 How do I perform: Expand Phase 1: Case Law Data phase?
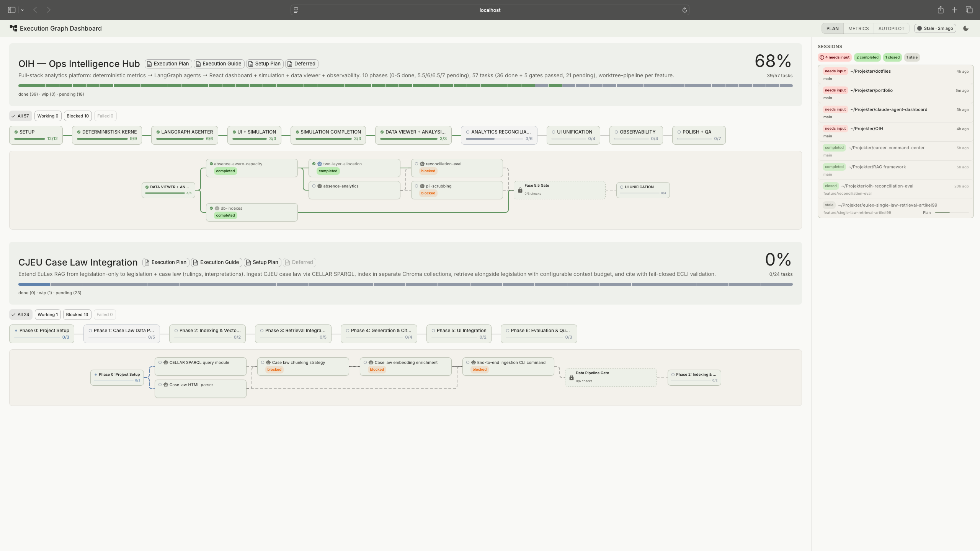coord(121,334)
